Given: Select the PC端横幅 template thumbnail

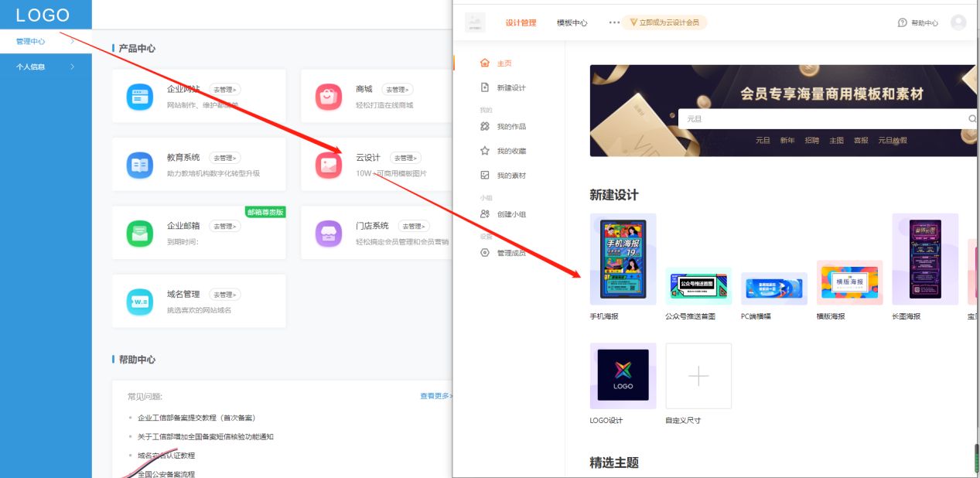Looking at the screenshot, I should (x=774, y=289).
